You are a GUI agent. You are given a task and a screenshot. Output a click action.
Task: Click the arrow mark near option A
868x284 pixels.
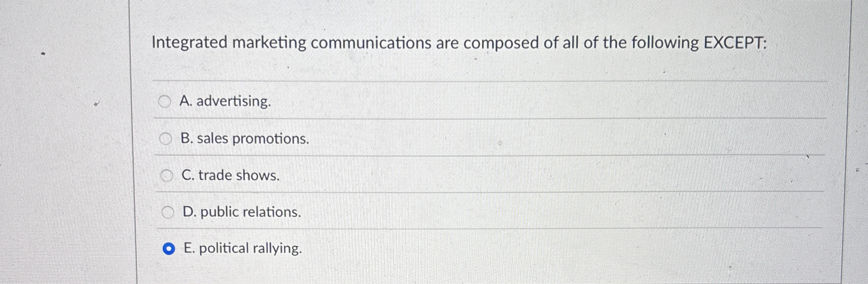pos(96,104)
